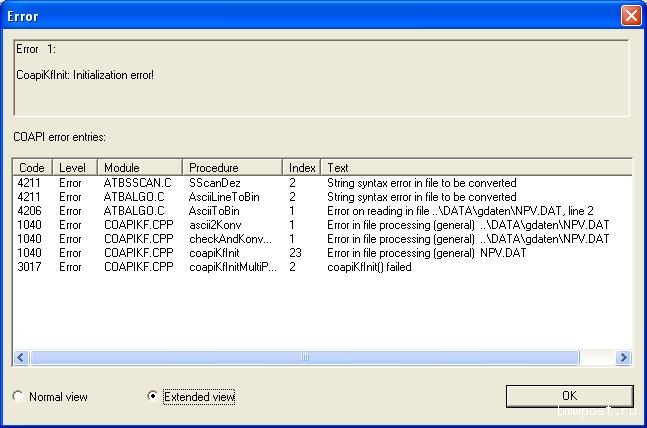The width and height of the screenshot is (647, 428).
Task: Select the Extended view radio button
Action: [x=153, y=397]
